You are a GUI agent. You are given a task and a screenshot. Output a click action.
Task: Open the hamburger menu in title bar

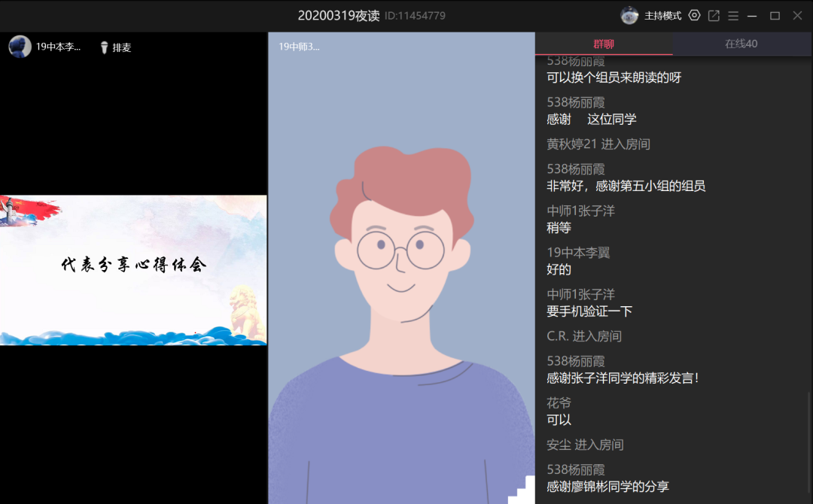(x=733, y=15)
